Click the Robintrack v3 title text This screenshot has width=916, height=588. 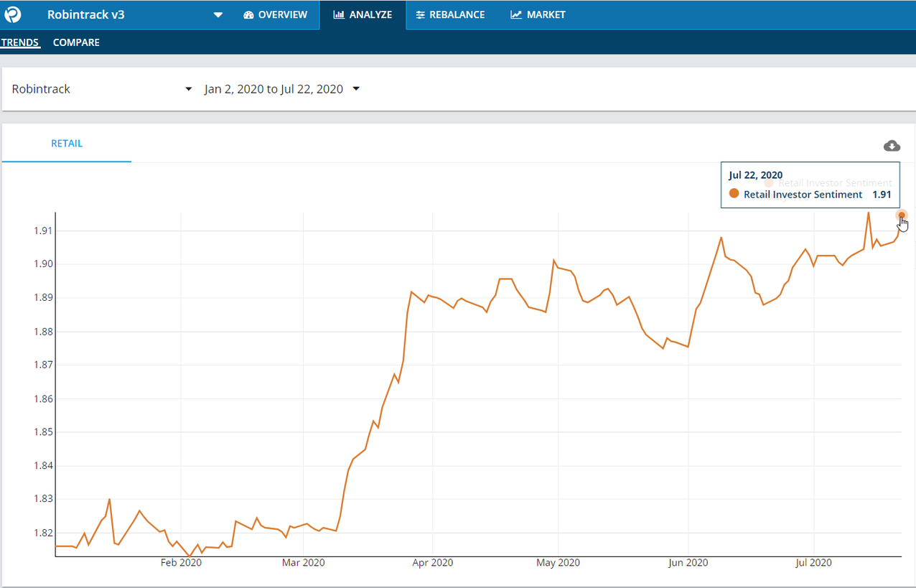coord(85,14)
